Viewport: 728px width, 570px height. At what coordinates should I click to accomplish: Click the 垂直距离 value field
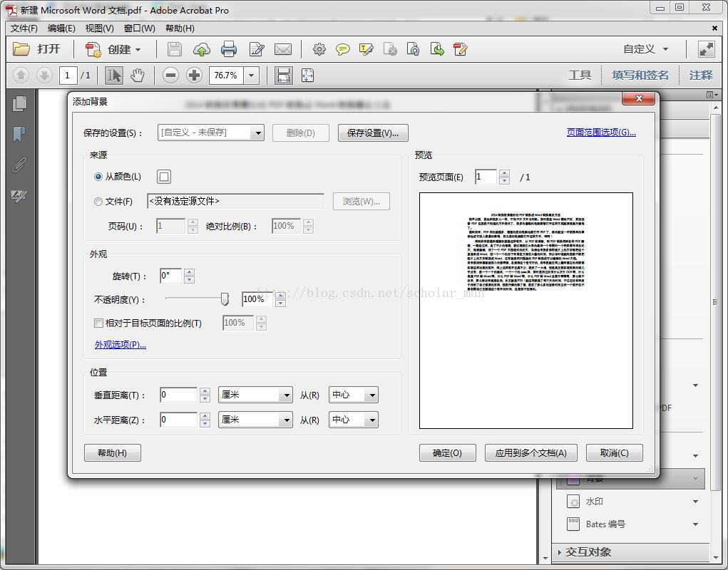[x=179, y=395]
